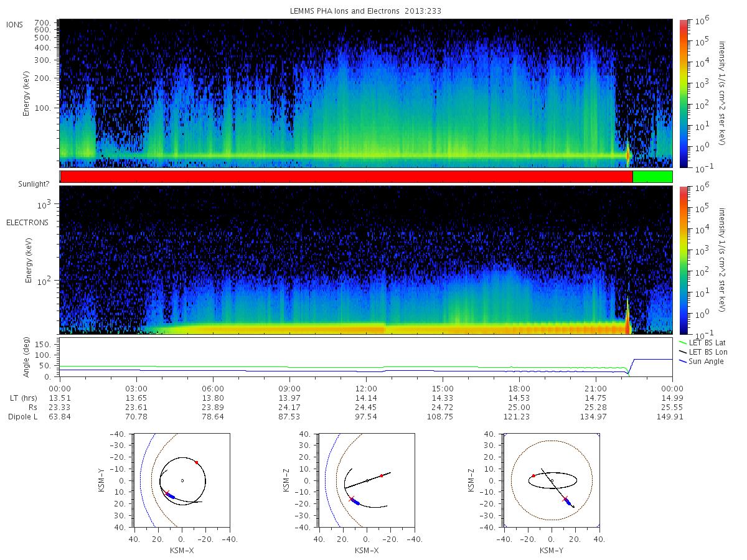This screenshot has height=560, width=747.
Task: Click the electrons intensity color bar
Action: point(684,260)
